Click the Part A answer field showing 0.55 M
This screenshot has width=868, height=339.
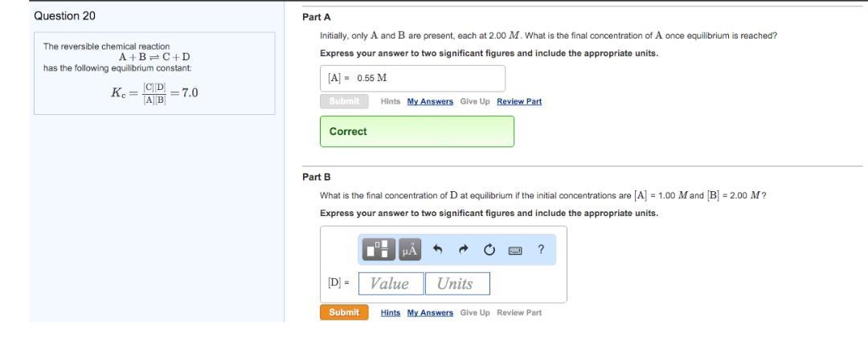(x=412, y=78)
